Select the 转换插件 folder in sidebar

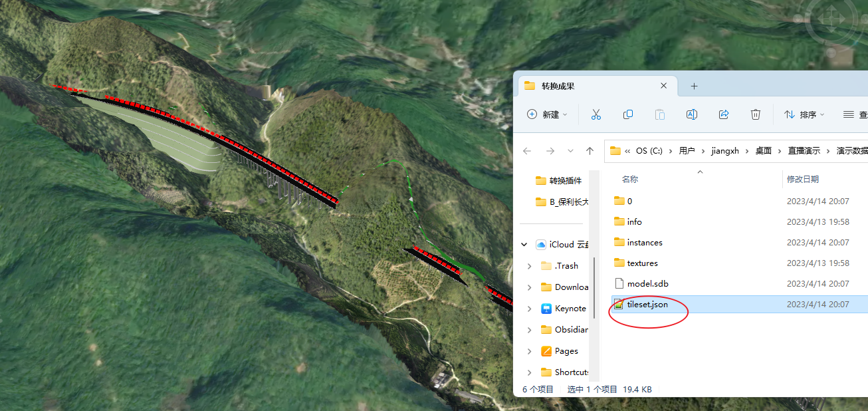coord(565,181)
